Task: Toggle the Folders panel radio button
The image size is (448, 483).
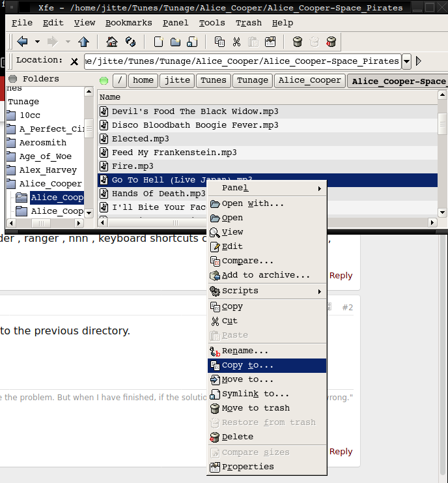Action: point(12,79)
